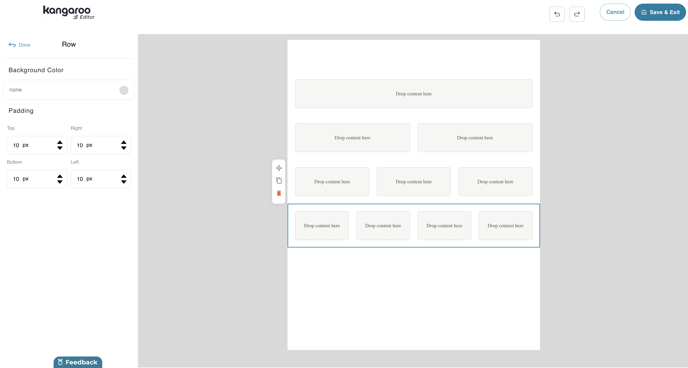Click the background color 'none' field
This screenshot has height=368, width=688.
[x=69, y=90]
